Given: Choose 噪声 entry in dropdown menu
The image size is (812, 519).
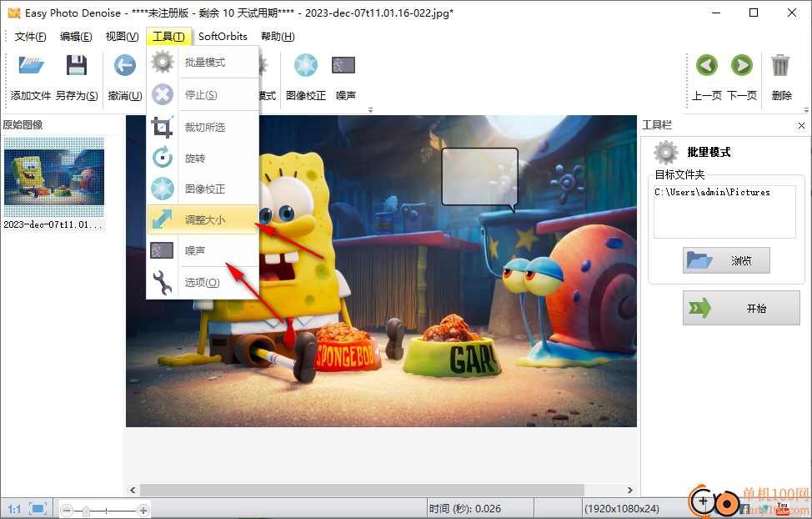Looking at the screenshot, I should click(203, 251).
